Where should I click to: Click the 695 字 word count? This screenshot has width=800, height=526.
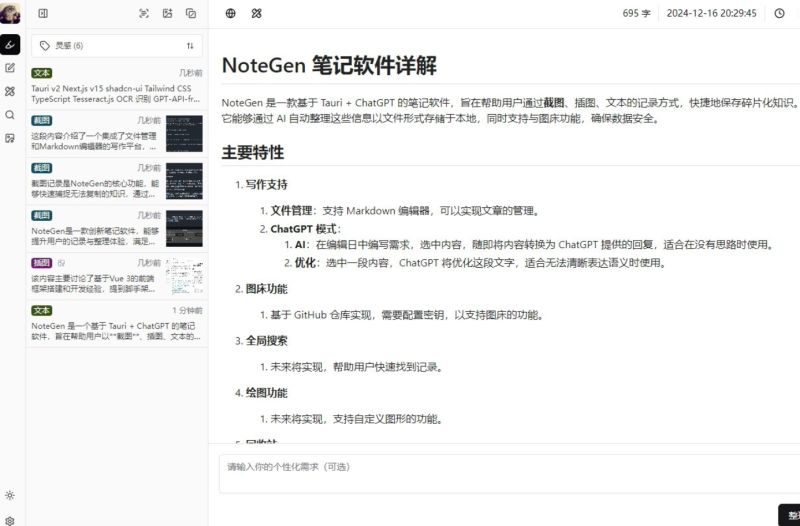636,13
